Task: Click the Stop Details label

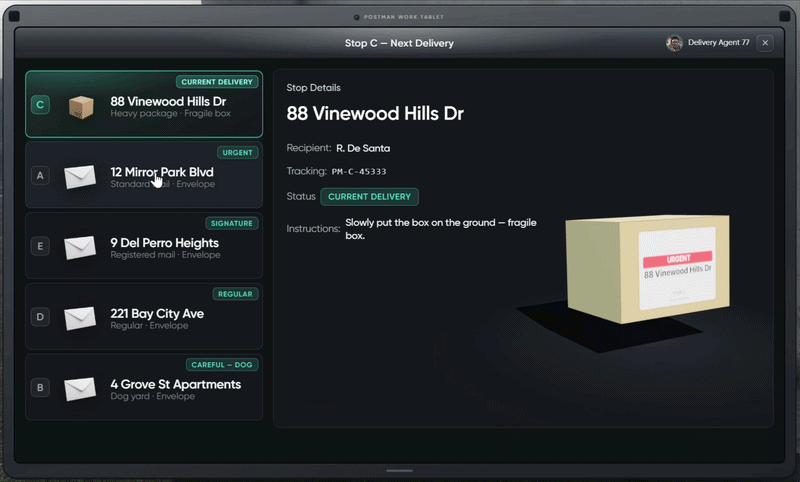Action: pos(313,88)
